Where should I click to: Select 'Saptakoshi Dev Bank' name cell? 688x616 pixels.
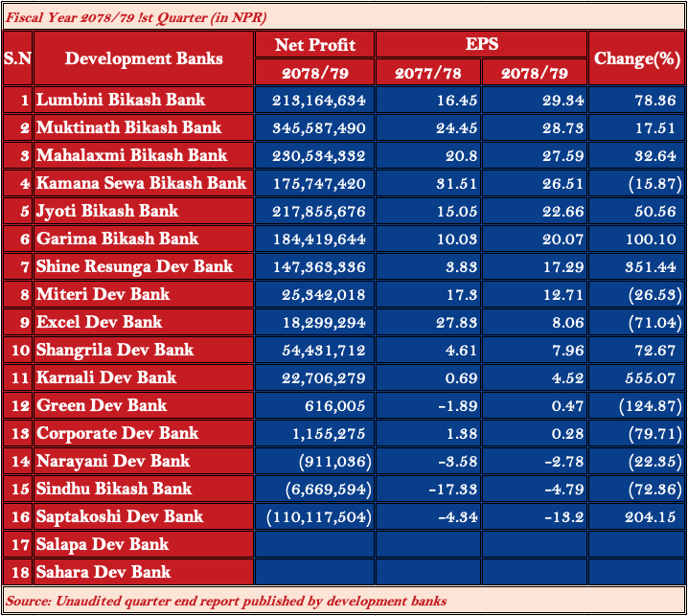point(144,516)
